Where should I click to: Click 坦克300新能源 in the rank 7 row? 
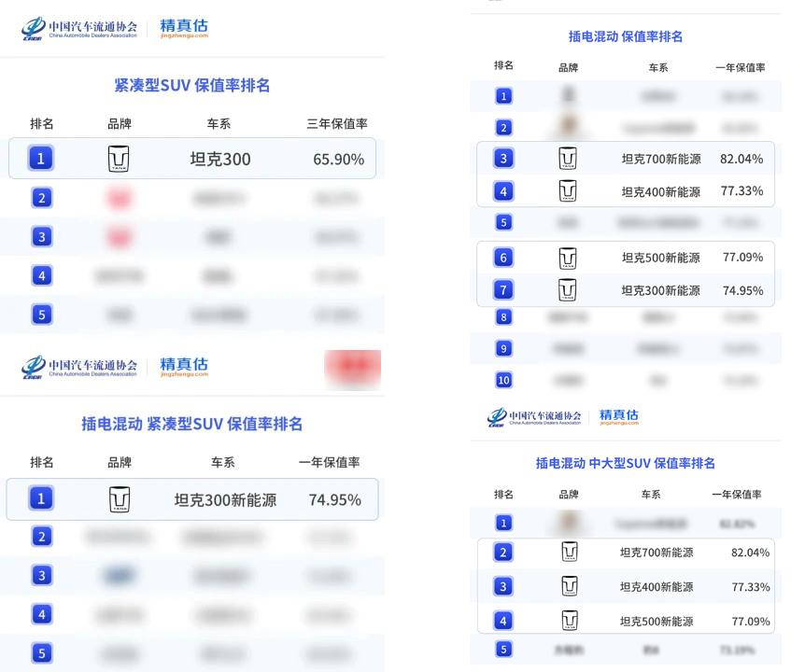661,290
